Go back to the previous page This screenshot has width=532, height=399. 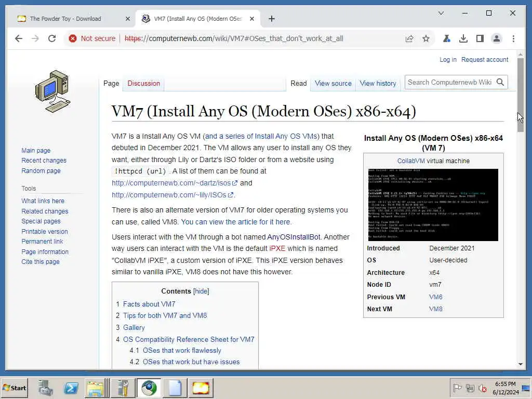(x=19, y=38)
